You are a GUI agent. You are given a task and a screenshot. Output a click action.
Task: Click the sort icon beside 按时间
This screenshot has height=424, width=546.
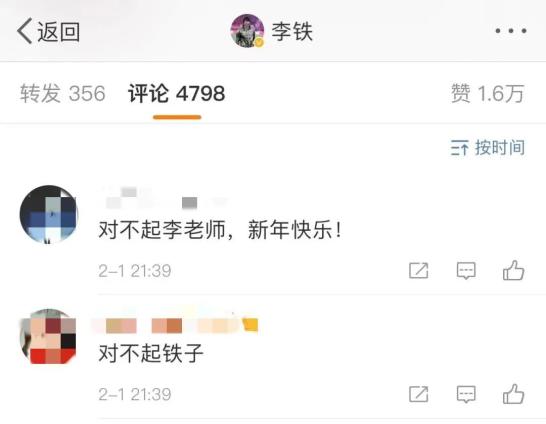tap(460, 148)
